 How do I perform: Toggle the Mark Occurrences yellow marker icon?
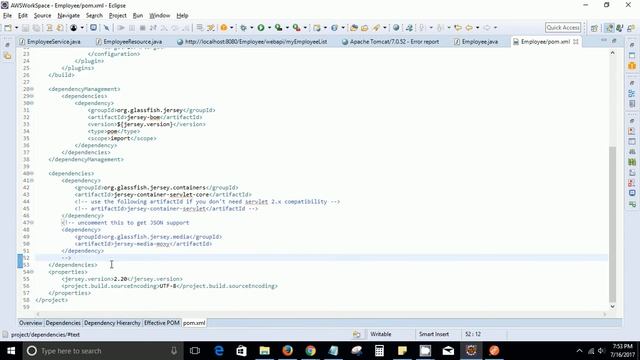(211, 28)
